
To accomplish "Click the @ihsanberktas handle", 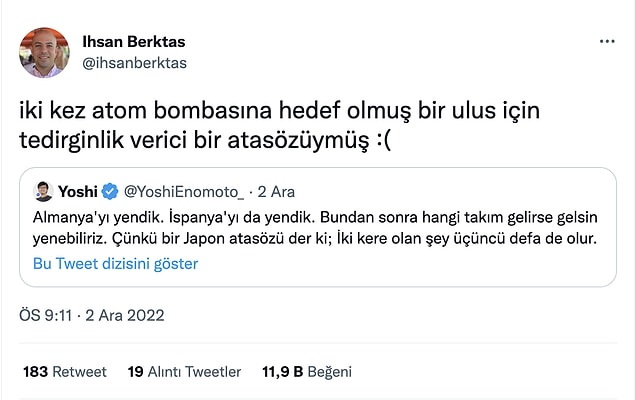I will [x=133, y=63].
